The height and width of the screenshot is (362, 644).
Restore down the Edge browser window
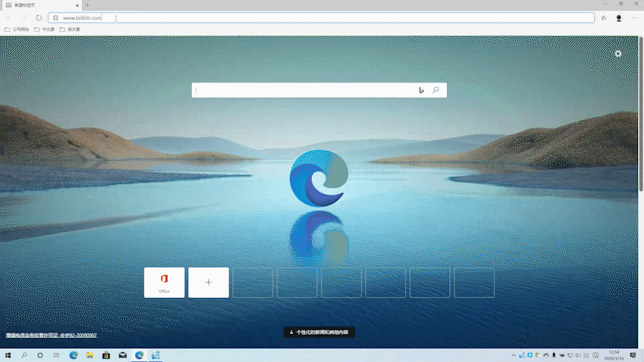click(621, 4)
